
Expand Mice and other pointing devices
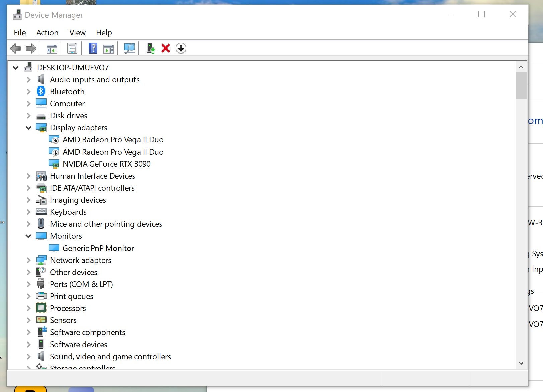coord(29,224)
